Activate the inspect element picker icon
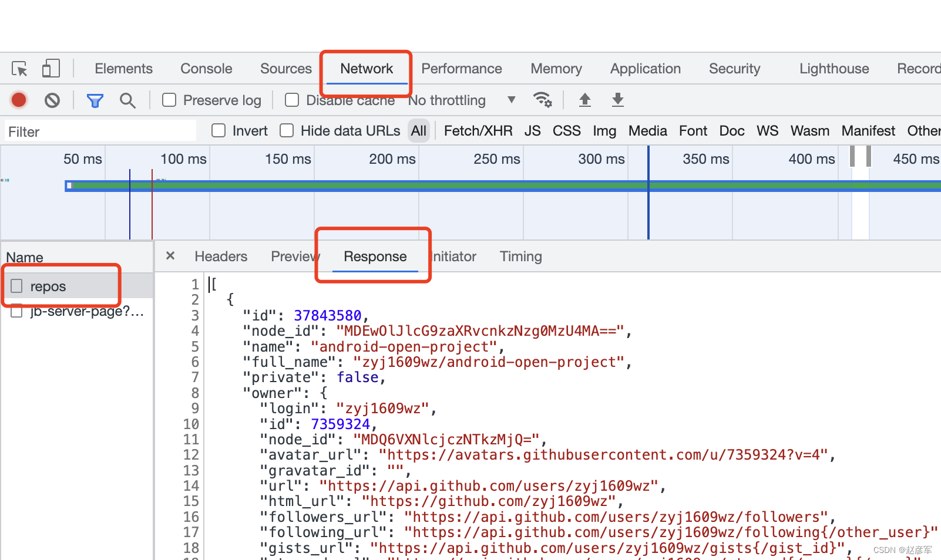The height and width of the screenshot is (560, 941). click(x=19, y=69)
